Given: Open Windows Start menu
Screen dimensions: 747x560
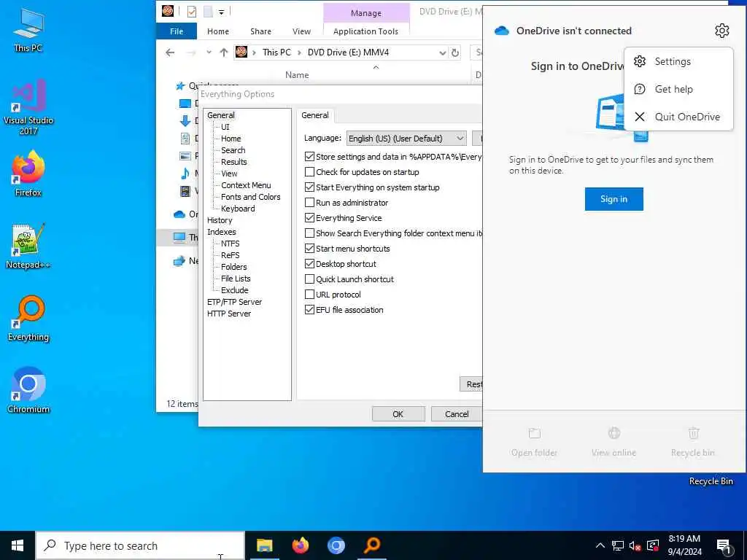Looking at the screenshot, I should 18,545.
